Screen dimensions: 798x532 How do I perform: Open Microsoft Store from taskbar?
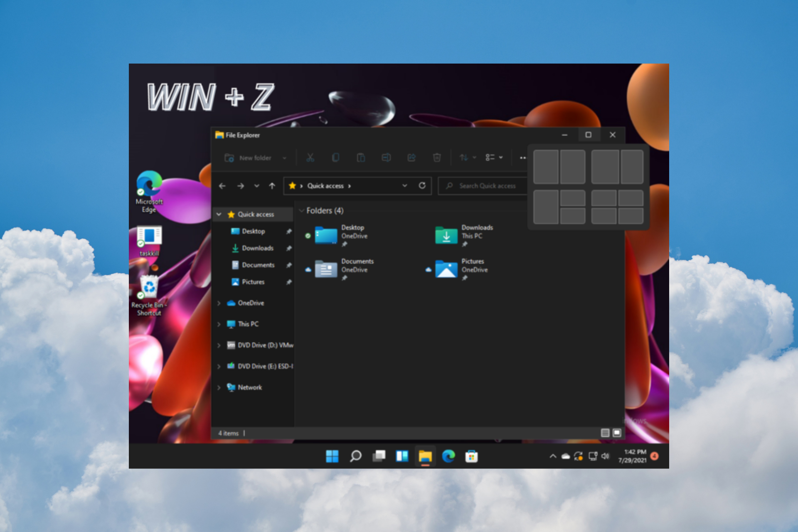[x=471, y=456]
